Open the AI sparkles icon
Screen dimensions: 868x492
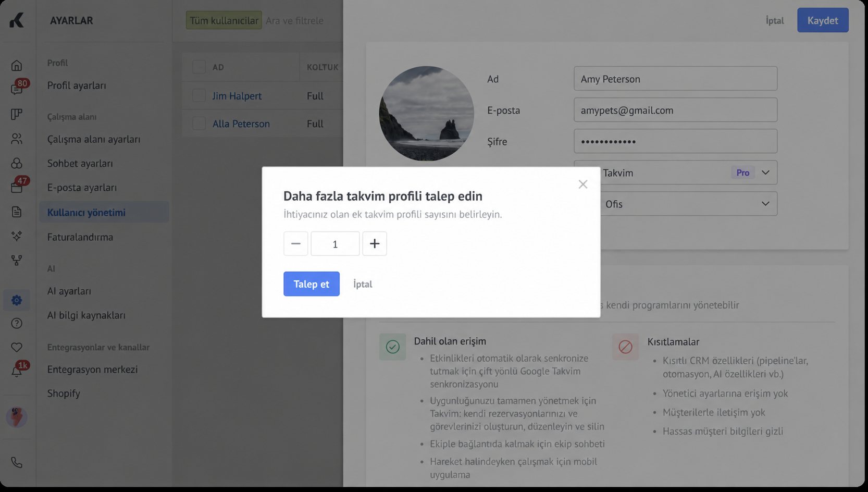(x=17, y=236)
